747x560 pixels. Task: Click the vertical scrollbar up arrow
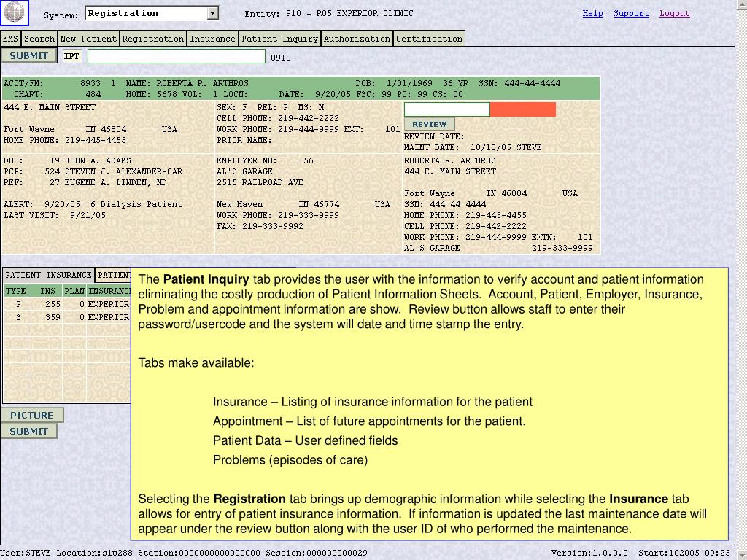pos(742,4)
